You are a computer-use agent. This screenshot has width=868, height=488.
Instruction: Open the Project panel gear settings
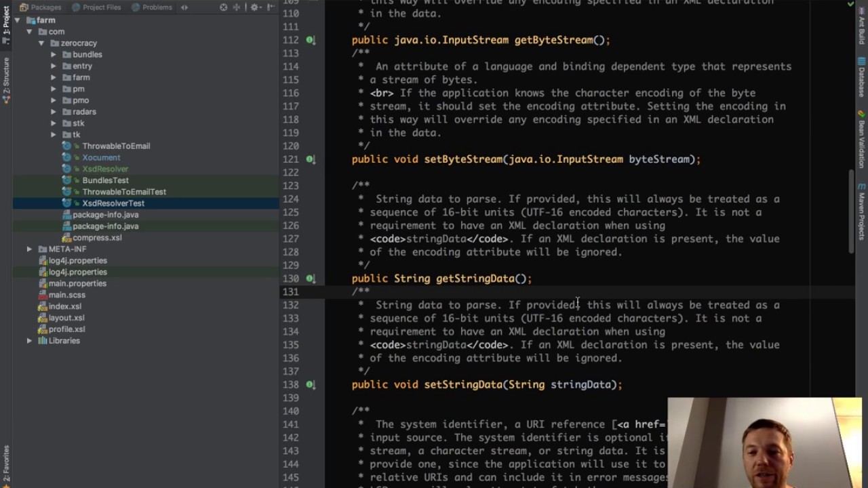(x=255, y=7)
